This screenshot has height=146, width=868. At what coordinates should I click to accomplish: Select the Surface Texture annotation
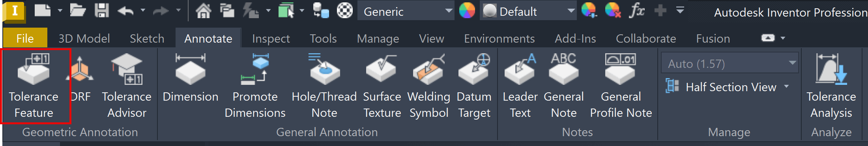click(382, 86)
